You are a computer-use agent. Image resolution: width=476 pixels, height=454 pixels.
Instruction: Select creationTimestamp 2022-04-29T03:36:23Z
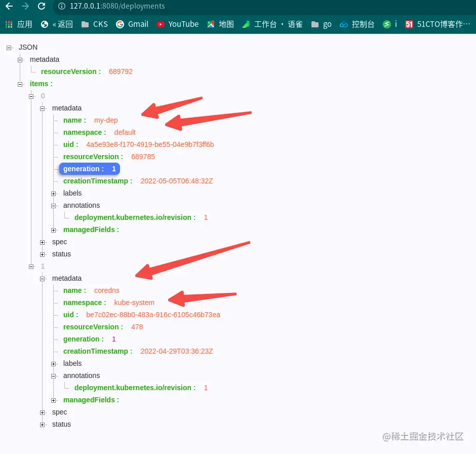pos(176,351)
